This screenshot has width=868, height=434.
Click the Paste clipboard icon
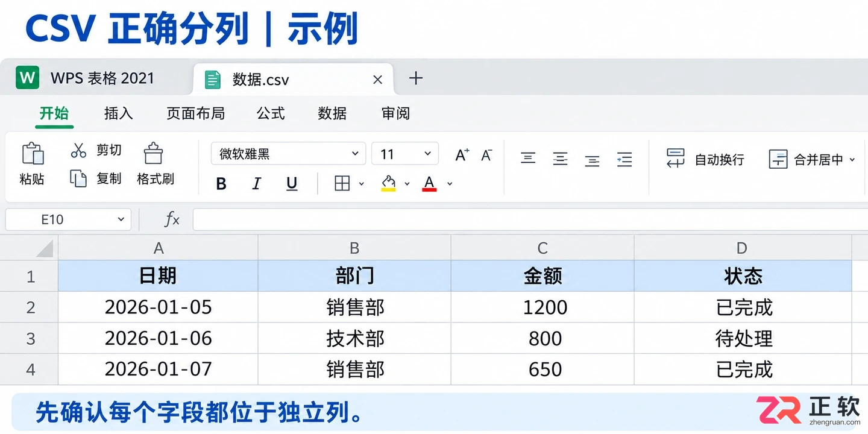click(33, 154)
